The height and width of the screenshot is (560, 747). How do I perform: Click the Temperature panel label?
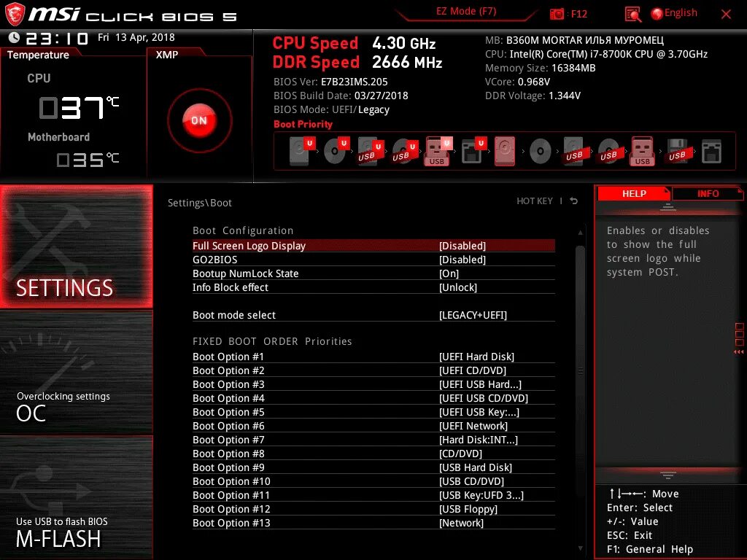[x=38, y=55]
